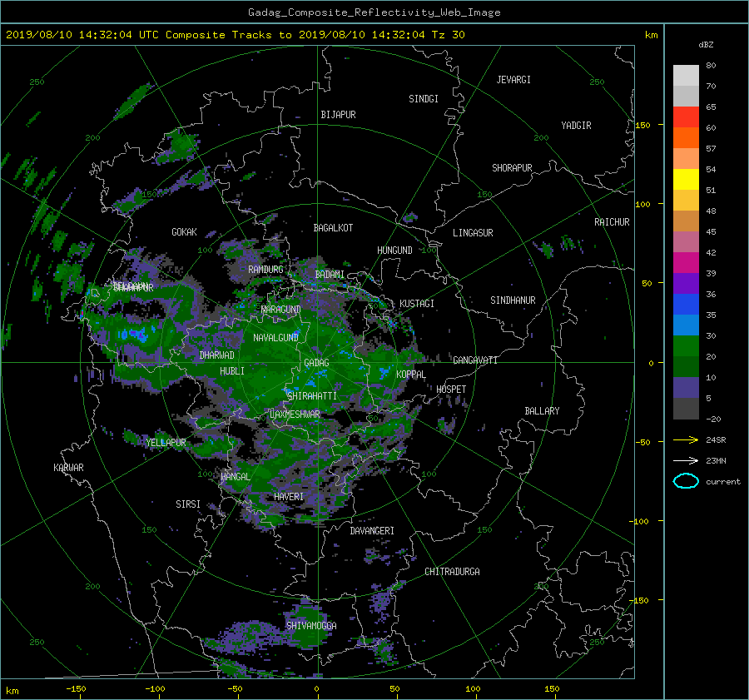Click the GOKAK city label

click(x=184, y=232)
